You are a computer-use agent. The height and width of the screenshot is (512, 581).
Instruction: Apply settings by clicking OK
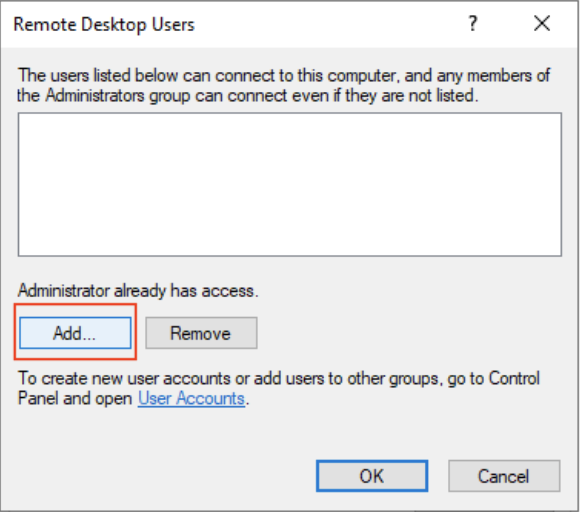(x=372, y=476)
